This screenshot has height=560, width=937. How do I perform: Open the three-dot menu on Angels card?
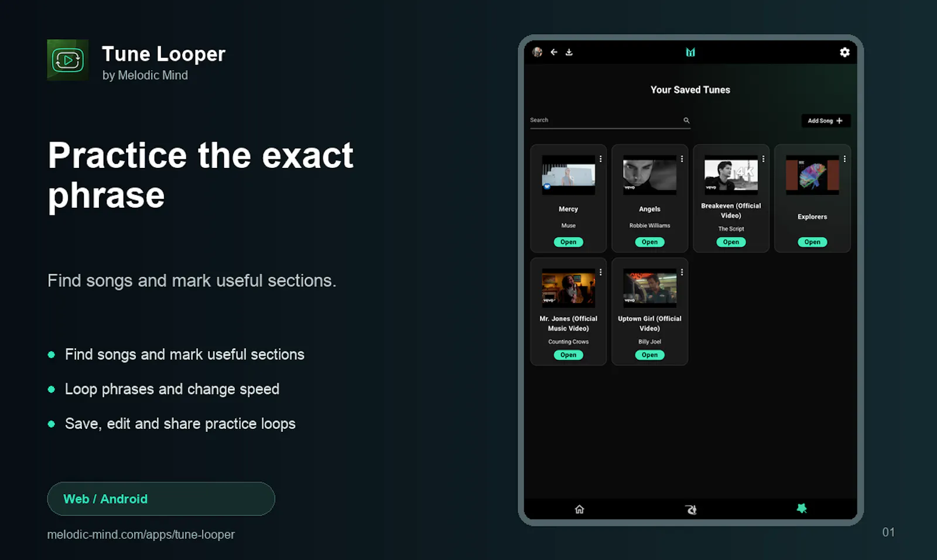pos(682,159)
